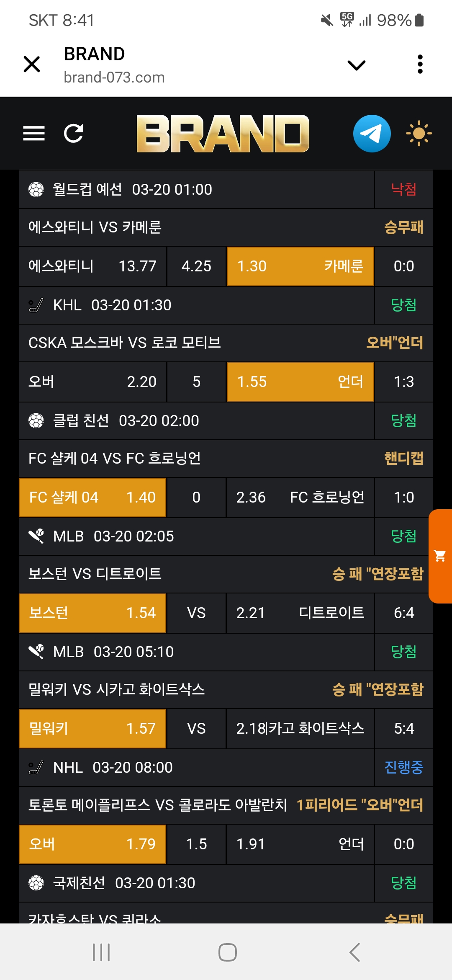Pick 보스턴 1.54 odds cell
This screenshot has height=980, width=452.
[x=92, y=613]
